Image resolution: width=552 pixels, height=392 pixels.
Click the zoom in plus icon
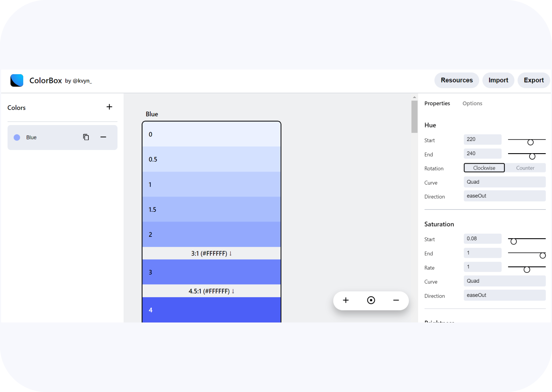point(346,300)
